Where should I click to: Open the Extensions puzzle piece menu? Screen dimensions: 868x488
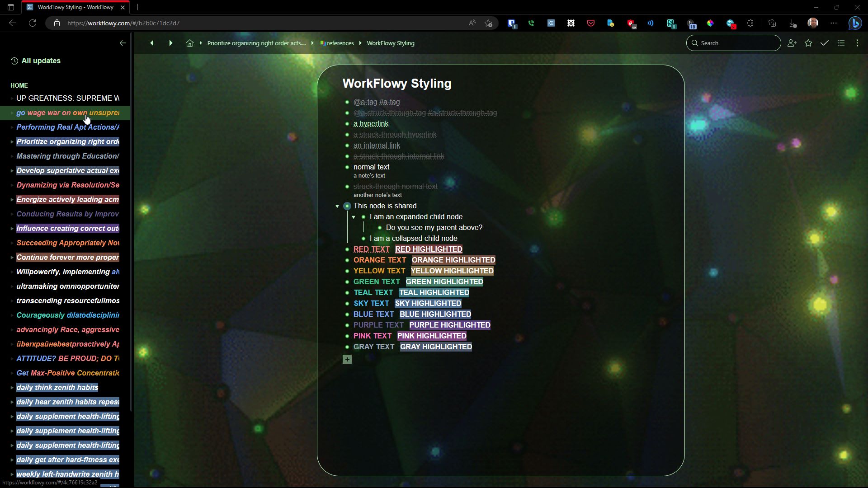(750, 23)
